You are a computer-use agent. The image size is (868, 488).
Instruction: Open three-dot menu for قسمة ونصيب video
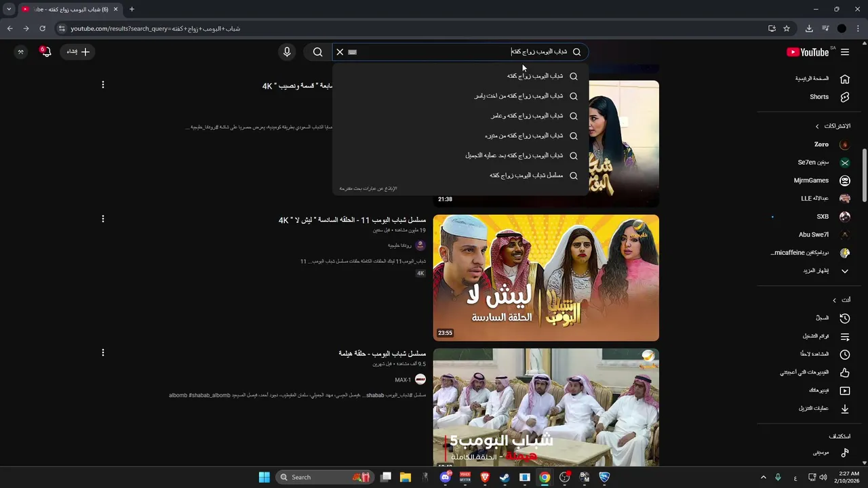[x=103, y=85]
